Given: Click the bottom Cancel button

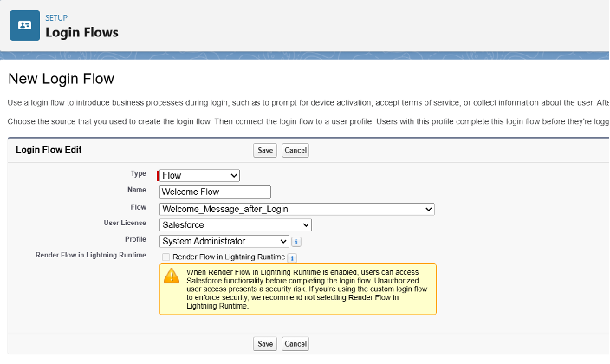Looking at the screenshot, I should (295, 344).
